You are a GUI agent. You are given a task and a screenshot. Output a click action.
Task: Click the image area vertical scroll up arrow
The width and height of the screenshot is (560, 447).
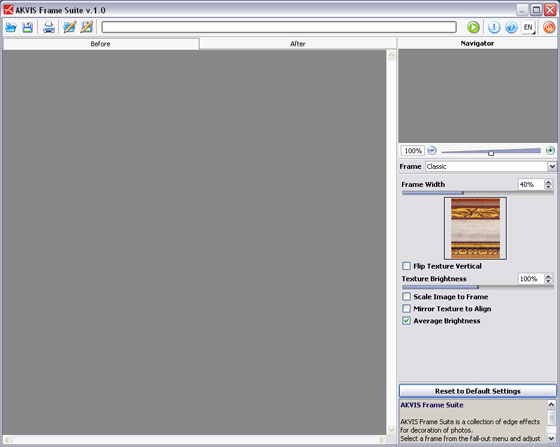391,55
